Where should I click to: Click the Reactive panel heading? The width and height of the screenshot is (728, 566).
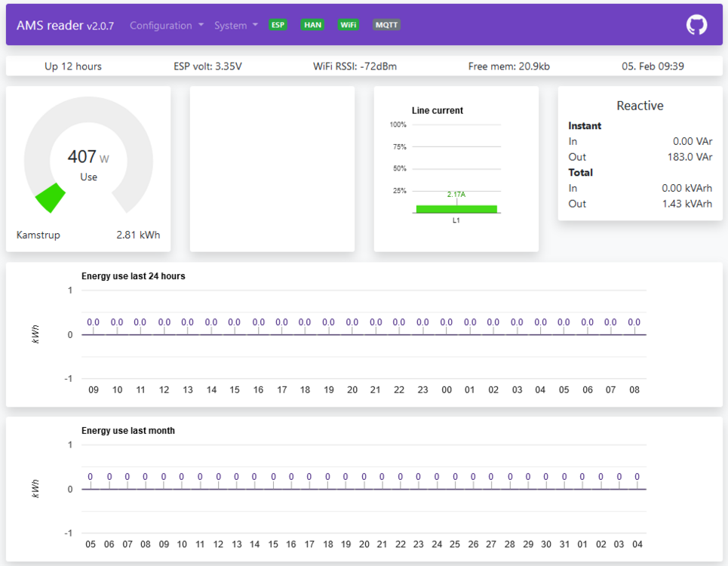click(640, 106)
